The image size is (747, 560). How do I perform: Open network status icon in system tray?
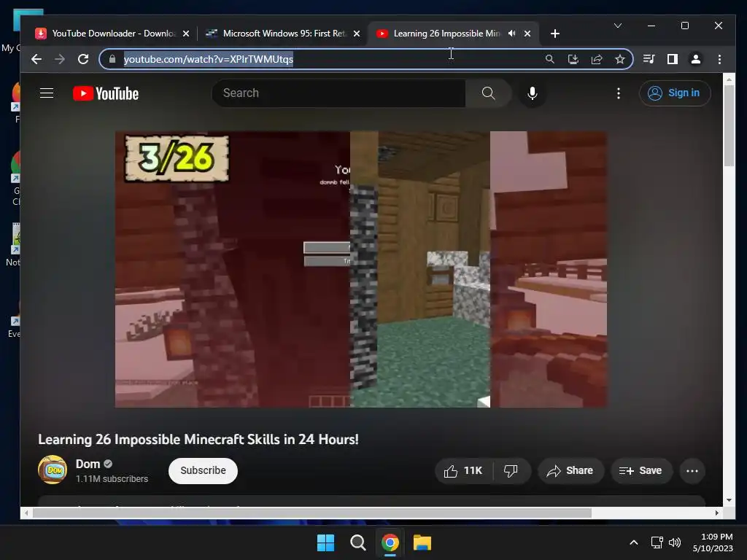pos(657,542)
